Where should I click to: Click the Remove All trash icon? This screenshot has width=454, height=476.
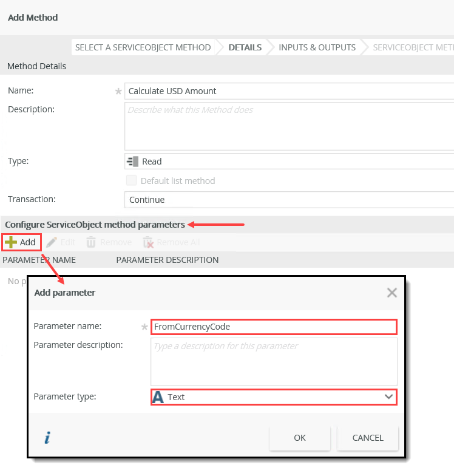click(148, 243)
